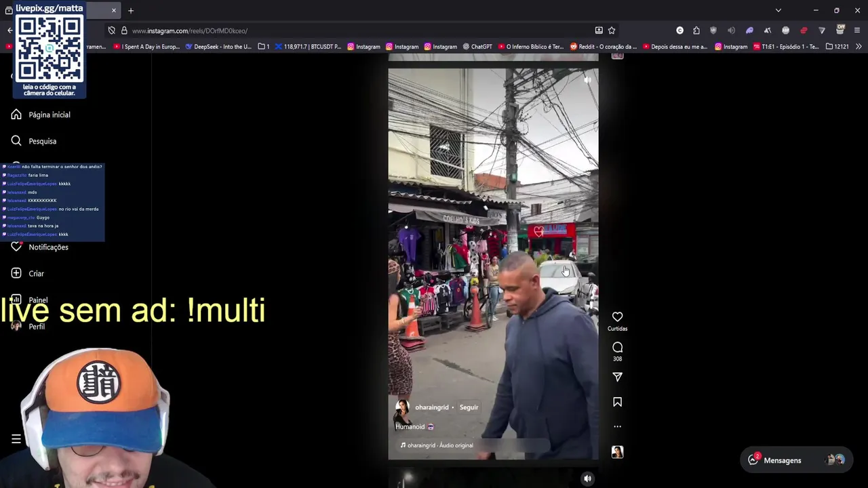Click the purple ghost extension icon
The height and width of the screenshot is (488, 868).
click(749, 30)
